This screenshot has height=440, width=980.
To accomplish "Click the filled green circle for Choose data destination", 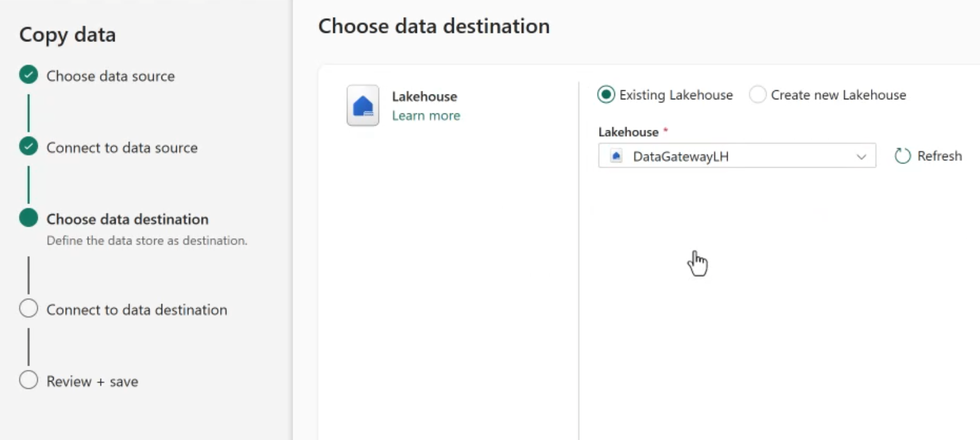I will click(29, 218).
